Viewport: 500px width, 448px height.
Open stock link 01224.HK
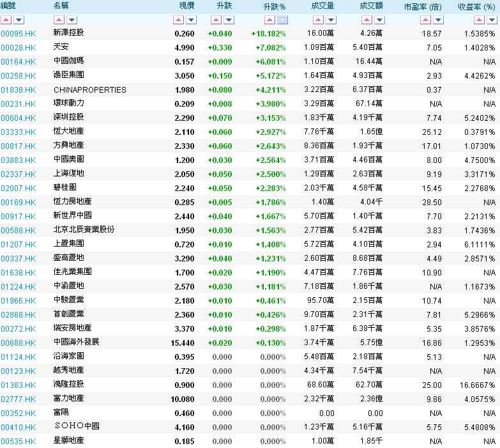point(19,286)
